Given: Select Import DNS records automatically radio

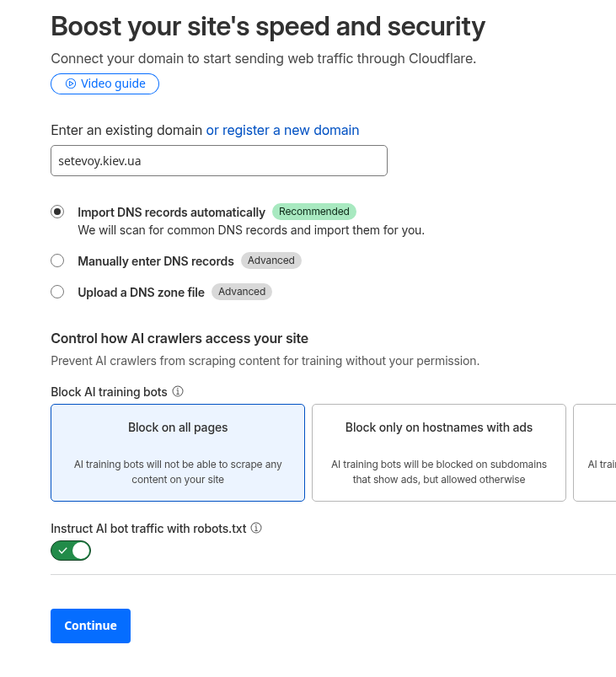Looking at the screenshot, I should (x=57, y=212).
